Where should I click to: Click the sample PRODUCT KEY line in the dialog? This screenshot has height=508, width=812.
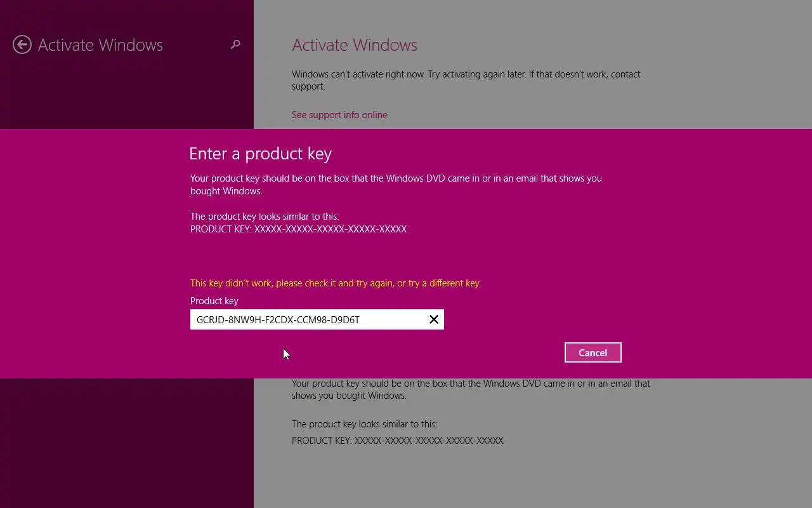tap(298, 229)
